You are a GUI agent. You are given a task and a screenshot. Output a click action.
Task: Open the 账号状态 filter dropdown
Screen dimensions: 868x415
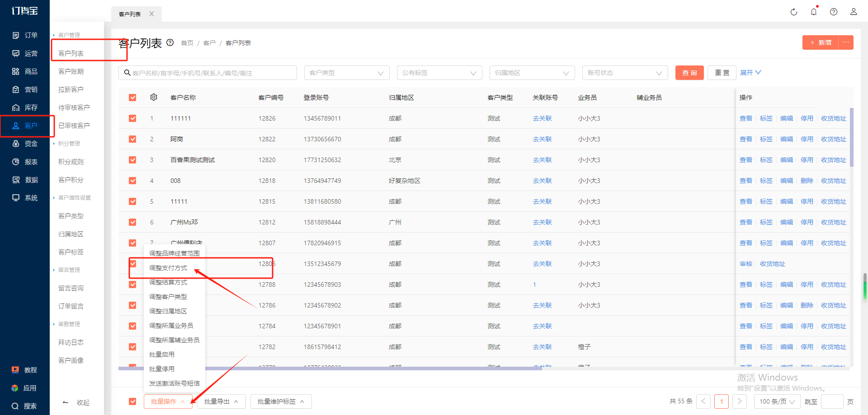(625, 73)
